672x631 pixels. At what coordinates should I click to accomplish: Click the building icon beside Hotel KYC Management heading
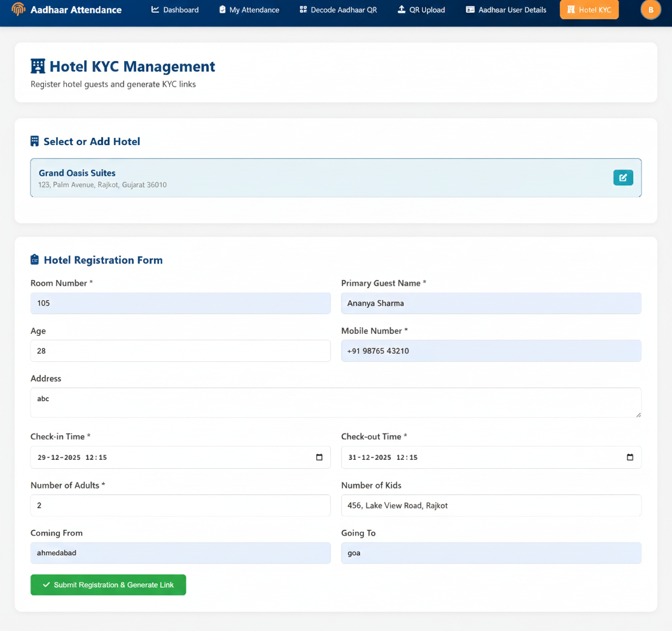pyautogui.click(x=37, y=66)
